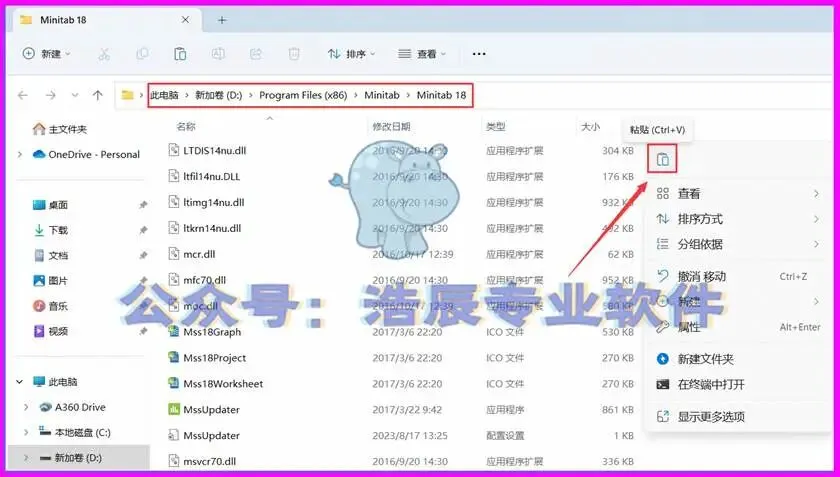Image resolution: width=840 pixels, height=477 pixels.
Task: Click the 新建 (New) toolbar button
Action: [x=47, y=54]
